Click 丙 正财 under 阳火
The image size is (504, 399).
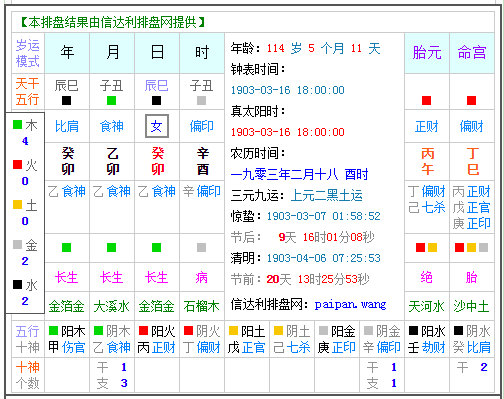click(x=157, y=347)
